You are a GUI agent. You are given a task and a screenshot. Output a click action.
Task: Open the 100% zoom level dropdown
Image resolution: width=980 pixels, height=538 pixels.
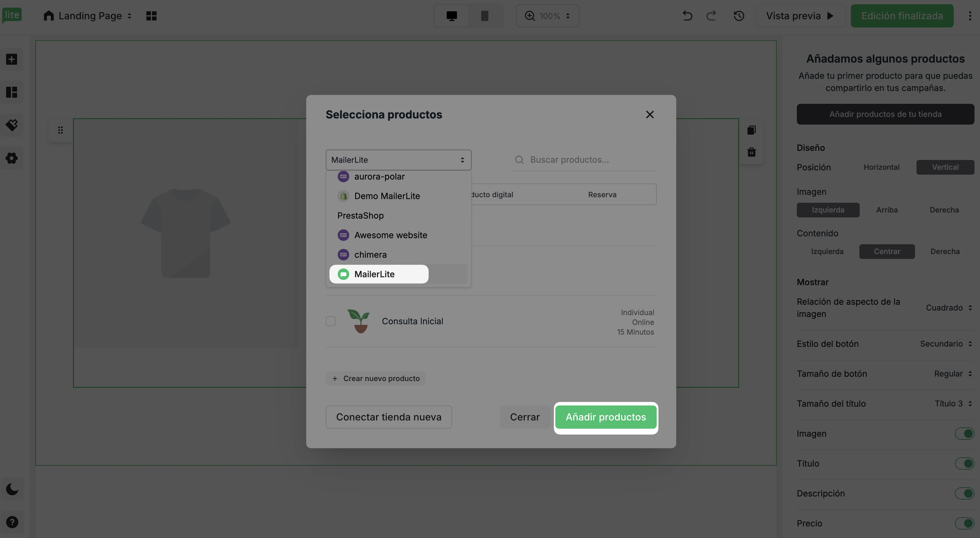548,16
